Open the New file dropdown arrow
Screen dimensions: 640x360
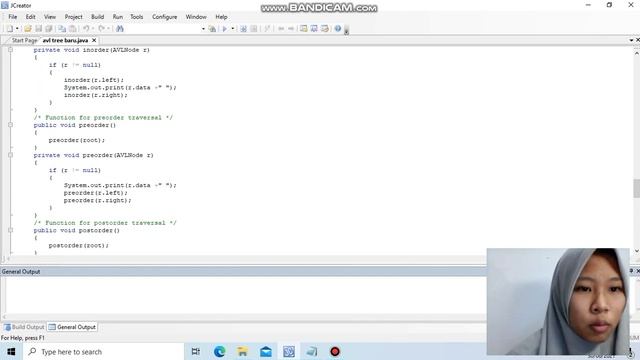pos(17,29)
